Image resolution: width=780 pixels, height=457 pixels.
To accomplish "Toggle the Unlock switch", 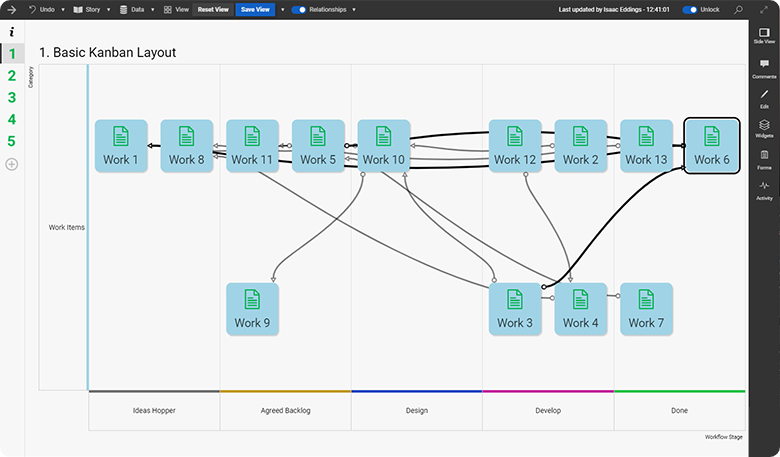I will [690, 9].
